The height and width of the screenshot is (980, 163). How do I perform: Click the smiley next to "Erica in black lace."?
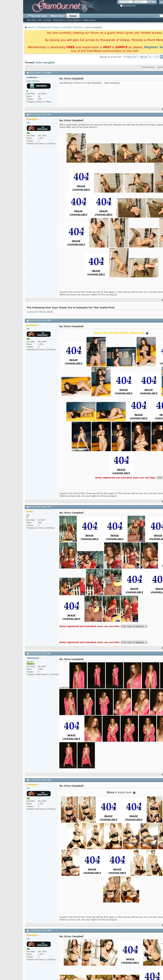point(134,792)
